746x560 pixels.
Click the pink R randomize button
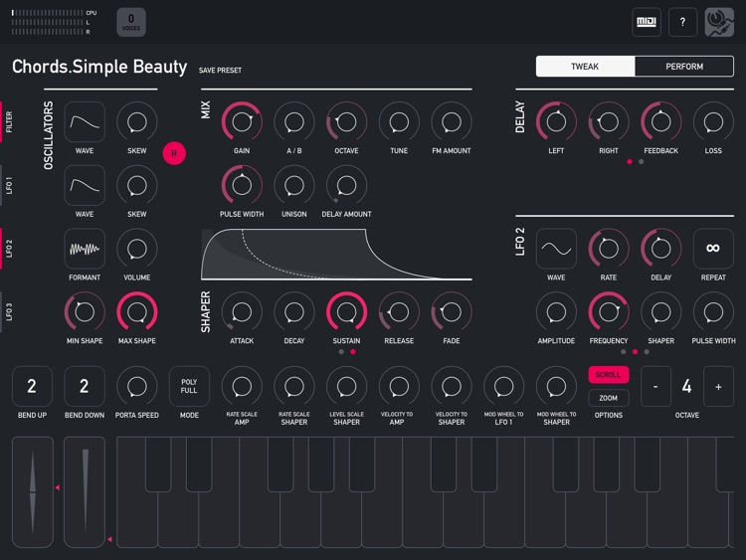174,153
